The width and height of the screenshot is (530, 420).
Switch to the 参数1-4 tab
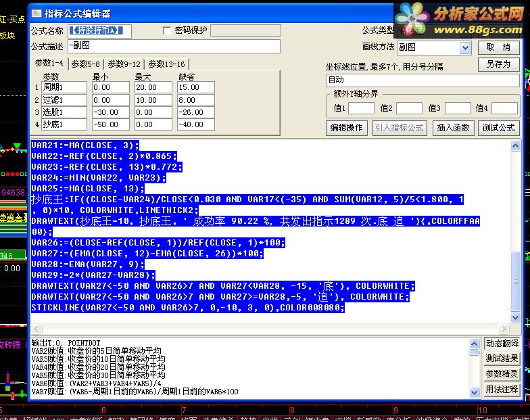tap(49, 64)
